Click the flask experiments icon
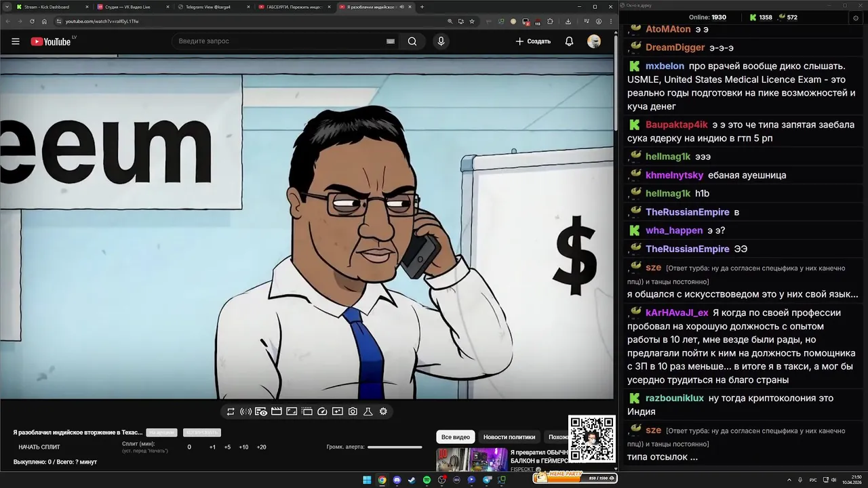This screenshot has height=488, width=868. 368,411
